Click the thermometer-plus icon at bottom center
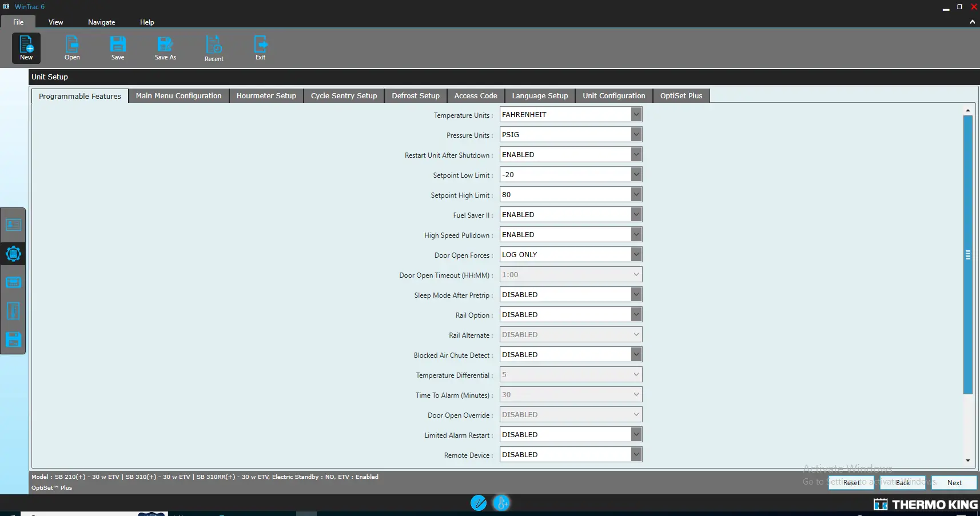The height and width of the screenshot is (516, 980). click(500, 503)
